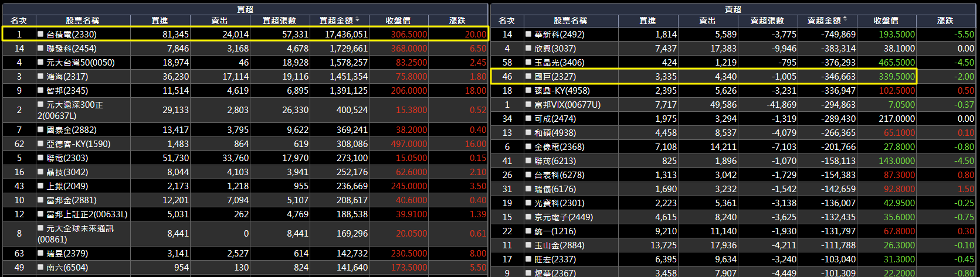
Task: Select the checkbox for 和碩(4938)
Action: point(528,133)
